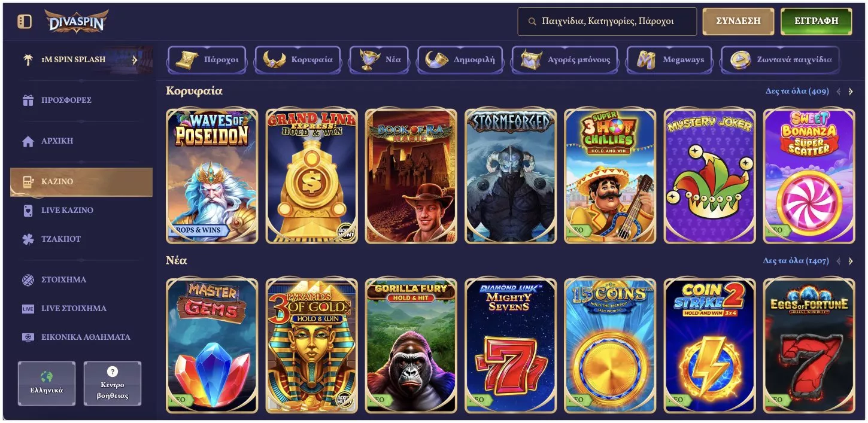This screenshot has height=423, width=868.
Task: Show next games in Κορυφαία row
Action: 851,92
